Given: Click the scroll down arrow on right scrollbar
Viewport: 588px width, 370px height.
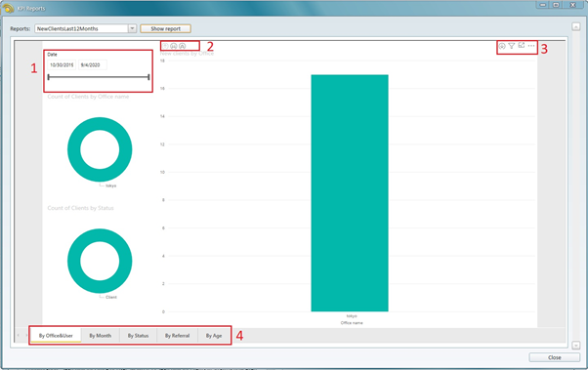Looking at the screenshot, I should tap(576, 345).
